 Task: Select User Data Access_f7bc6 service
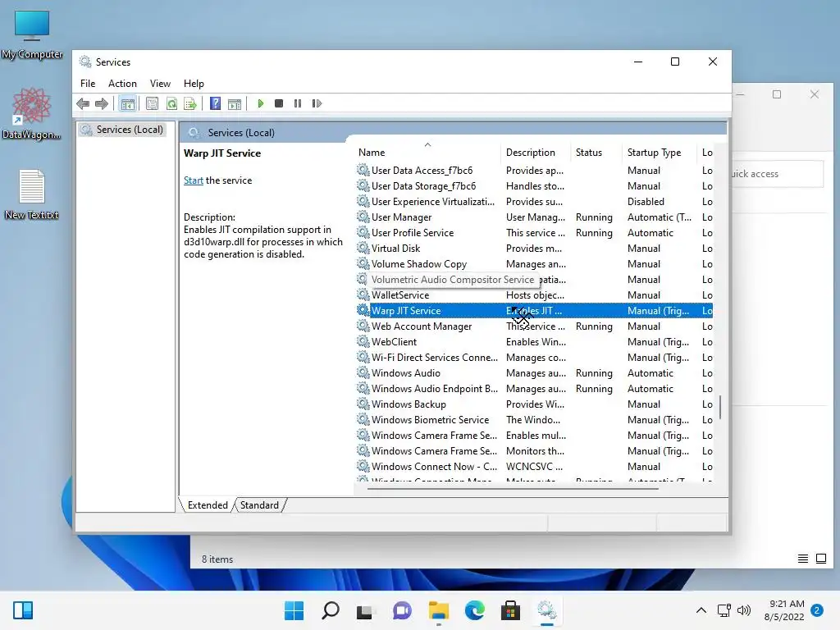point(533,171)
